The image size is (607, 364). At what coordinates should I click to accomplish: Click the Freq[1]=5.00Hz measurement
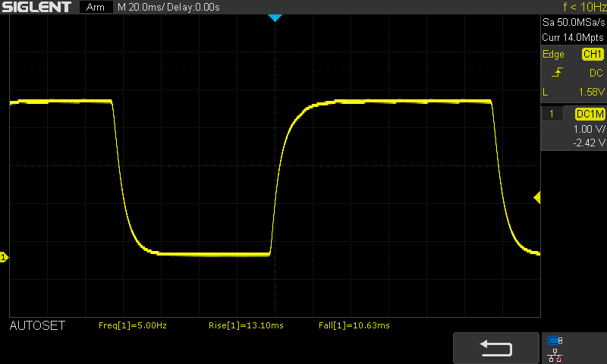tap(132, 326)
